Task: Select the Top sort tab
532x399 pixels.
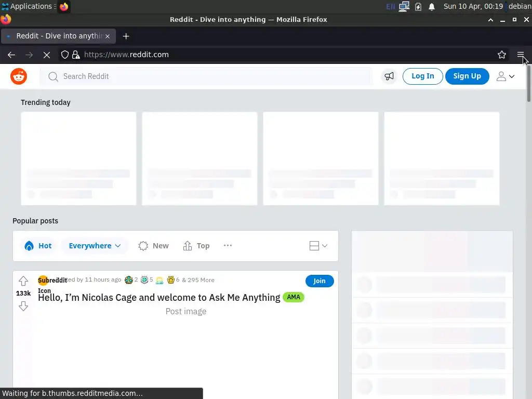Action: (196, 246)
